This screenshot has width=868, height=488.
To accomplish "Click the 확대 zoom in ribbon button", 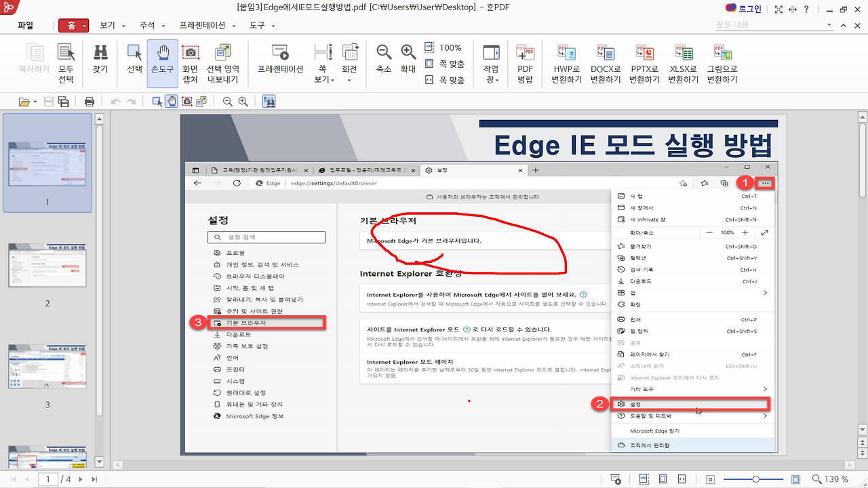I will (x=408, y=59).
